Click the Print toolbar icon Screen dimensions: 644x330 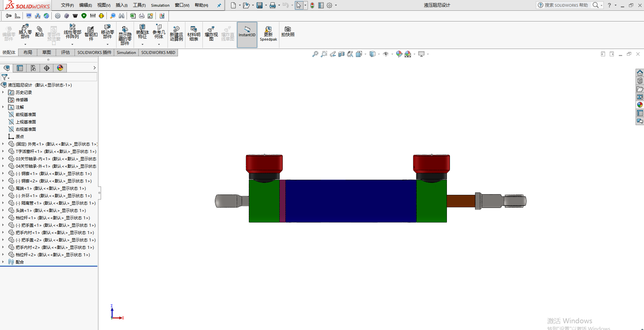[273, 5]
